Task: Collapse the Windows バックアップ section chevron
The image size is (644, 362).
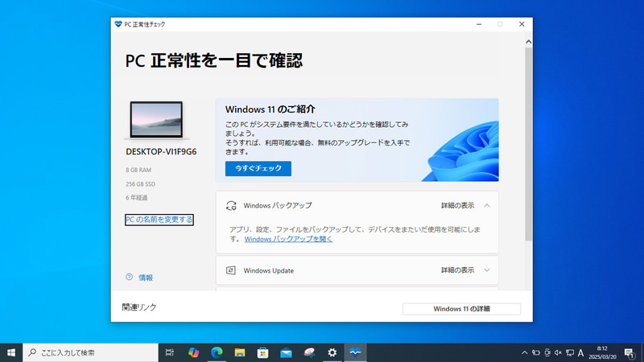Action: tap(487, 205)
